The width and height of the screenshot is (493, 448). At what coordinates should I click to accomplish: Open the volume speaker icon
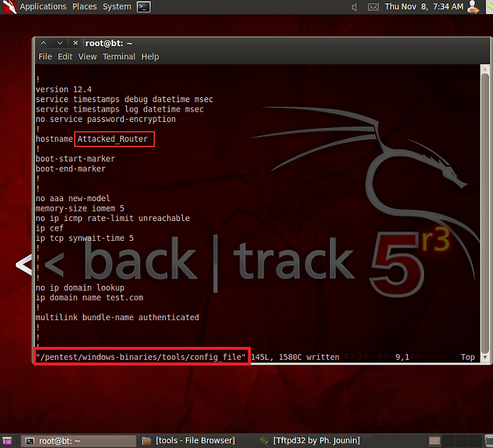(355, 7)
